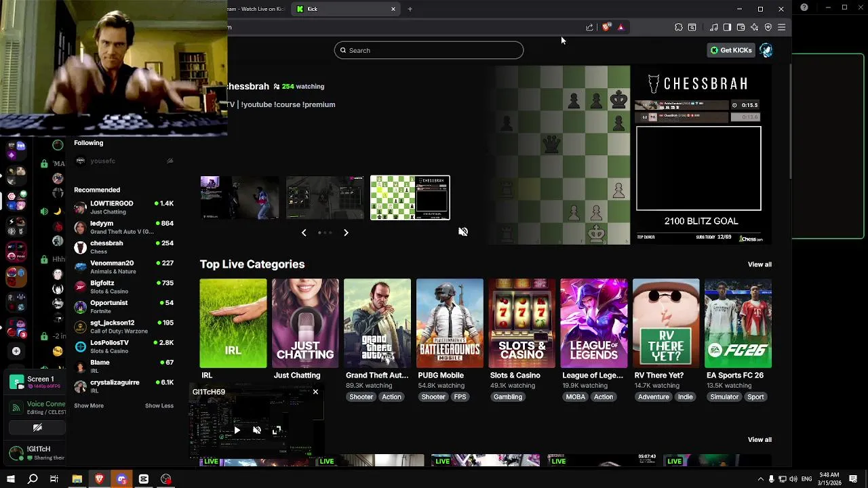868x488 pixels.
Task: Click the second View all link below
Action: pos(759,440)
